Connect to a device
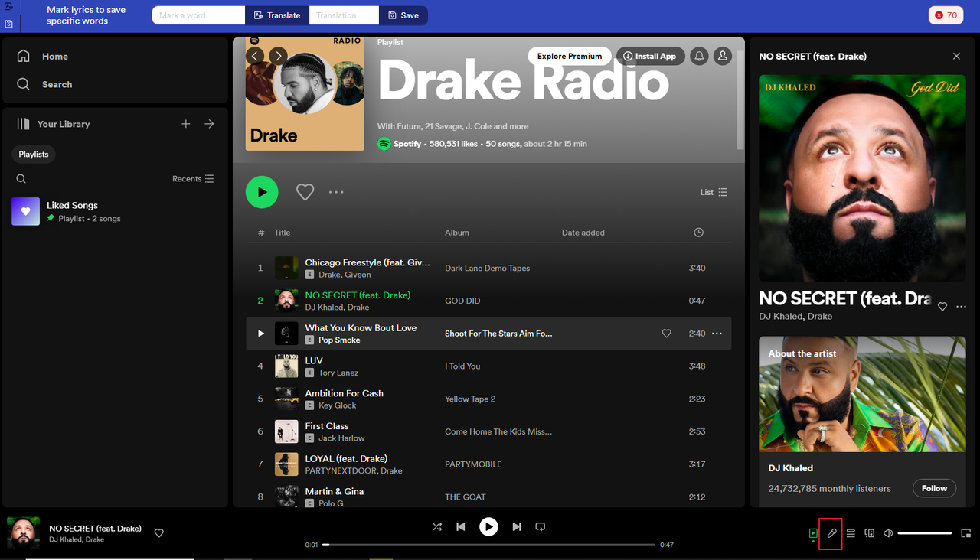980x560 pixels. (x=869, y=533)
